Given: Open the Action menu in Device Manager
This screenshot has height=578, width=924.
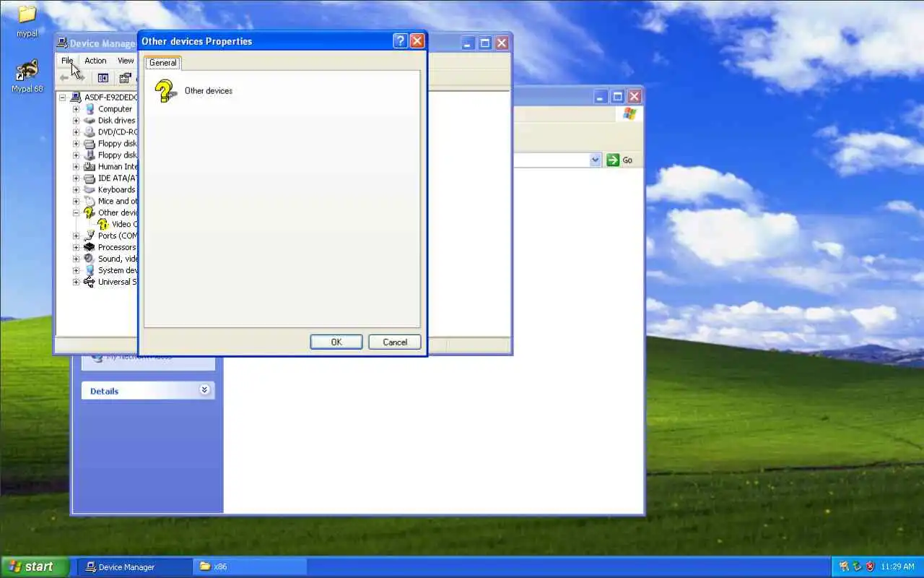Looking at the screenshot, I should pos(95,61).
